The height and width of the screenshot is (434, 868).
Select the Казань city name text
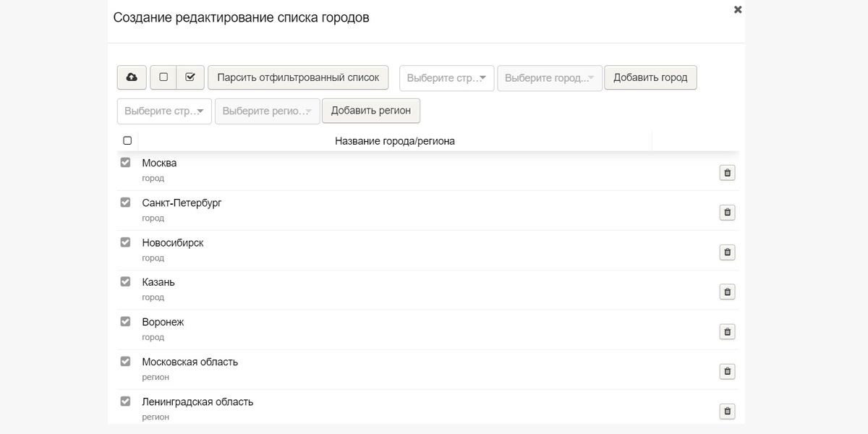click(158, 282)
